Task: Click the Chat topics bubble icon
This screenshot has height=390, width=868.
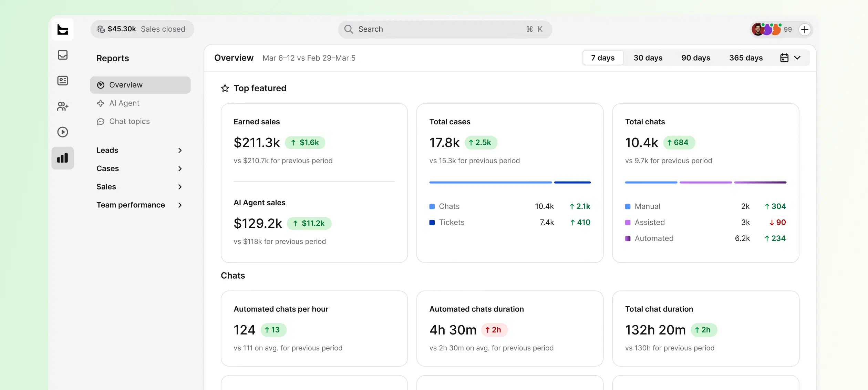Action: (101, 122)
